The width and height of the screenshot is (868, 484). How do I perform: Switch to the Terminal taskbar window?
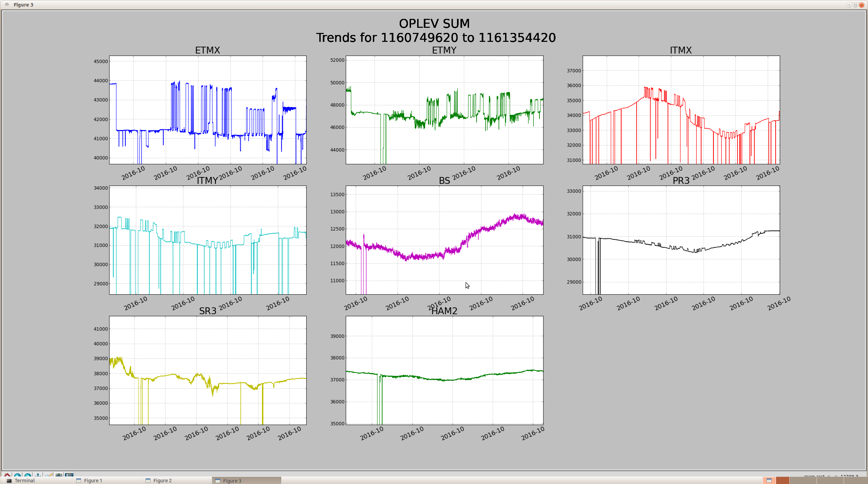38,481
